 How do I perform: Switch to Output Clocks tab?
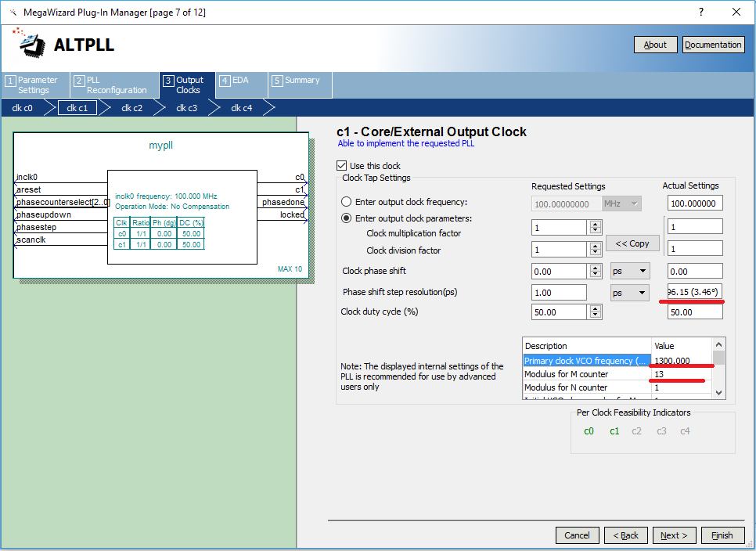(187, 85)
